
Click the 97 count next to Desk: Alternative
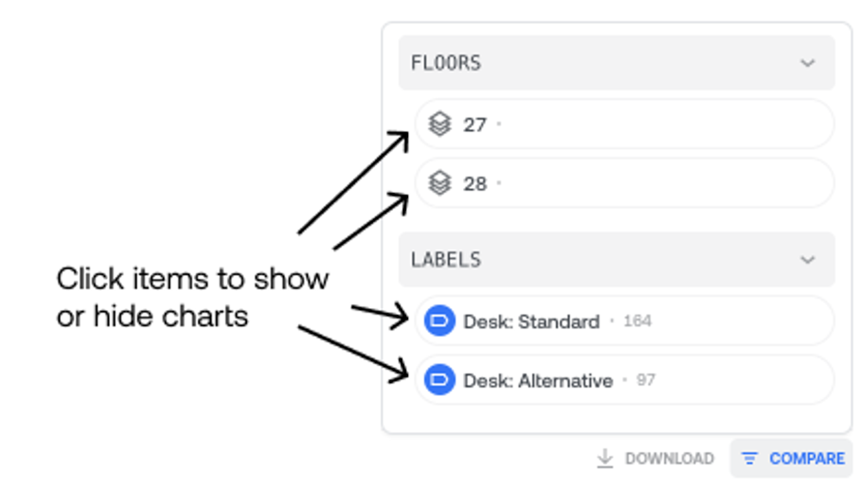coord(646,380)
